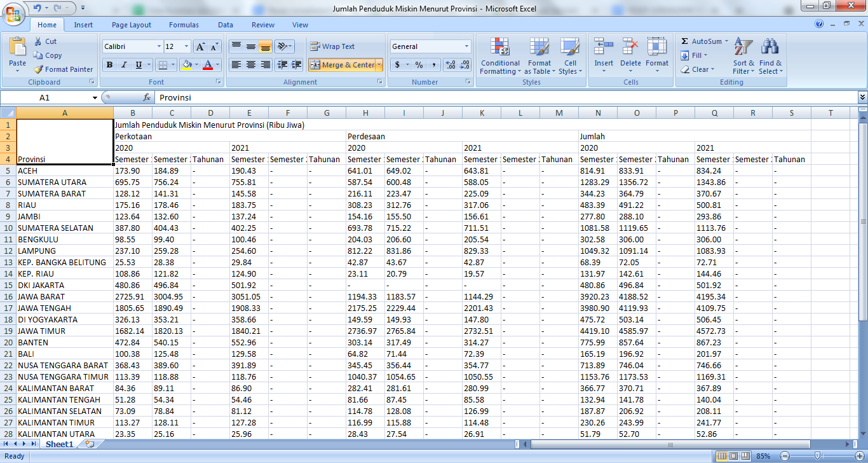Click the Cut scissors icon
Image resolution: width=868 pixels, height=463 pixels.
(x=38, y=41)
